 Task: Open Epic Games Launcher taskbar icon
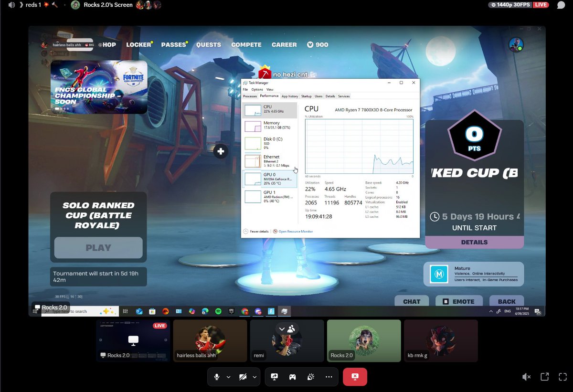point(232,311)
